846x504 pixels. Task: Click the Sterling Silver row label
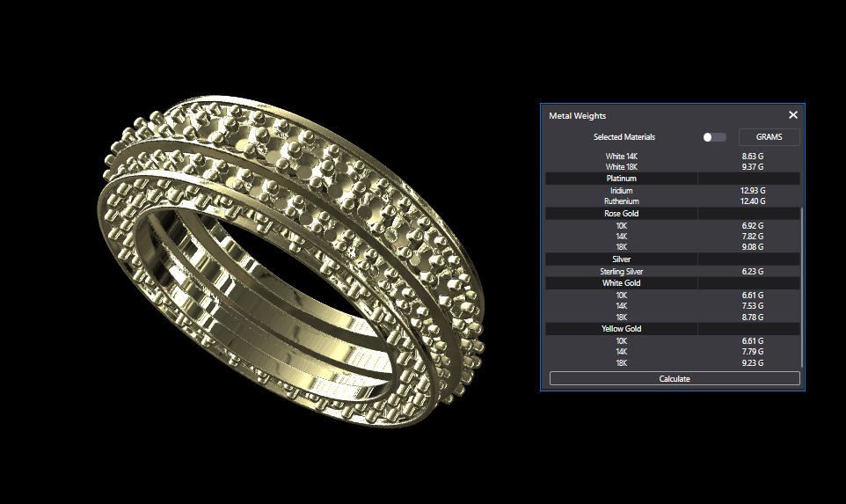(x=621, y=272)
